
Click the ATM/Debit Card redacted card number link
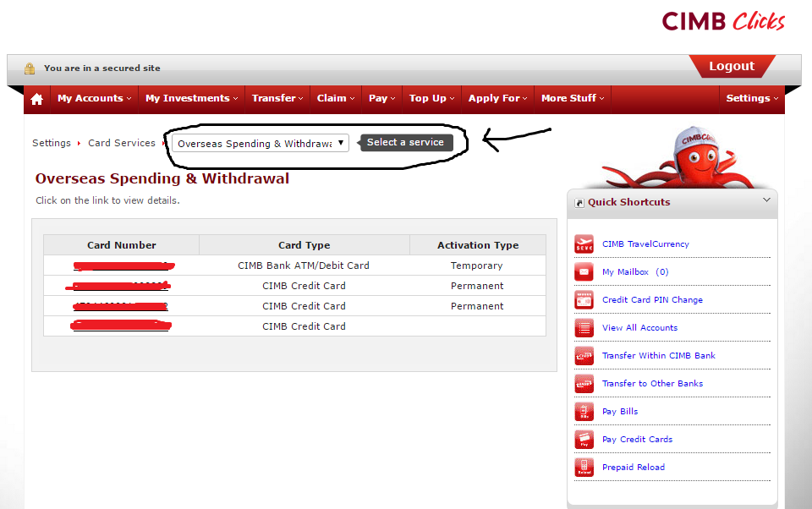tap(123, 266)
